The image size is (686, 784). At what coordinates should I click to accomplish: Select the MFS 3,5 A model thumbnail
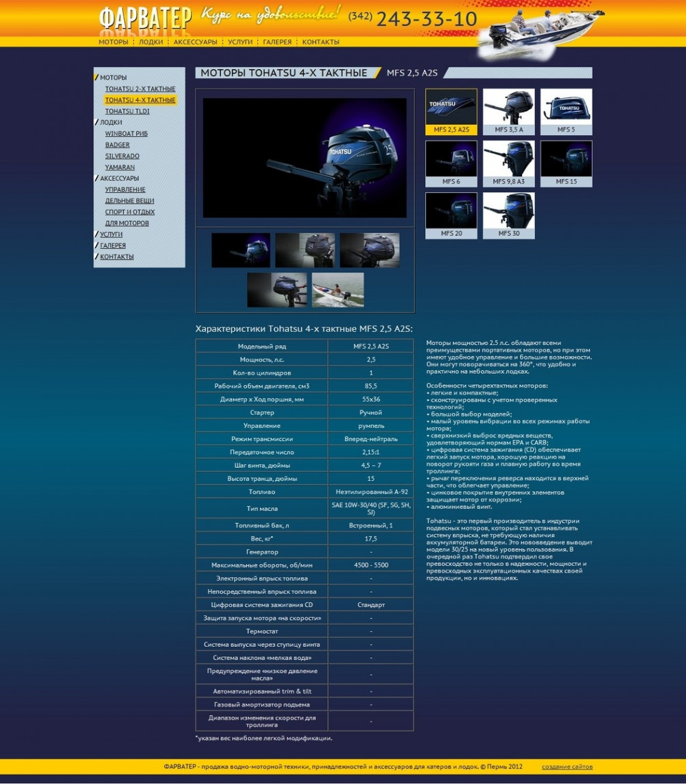508,112
